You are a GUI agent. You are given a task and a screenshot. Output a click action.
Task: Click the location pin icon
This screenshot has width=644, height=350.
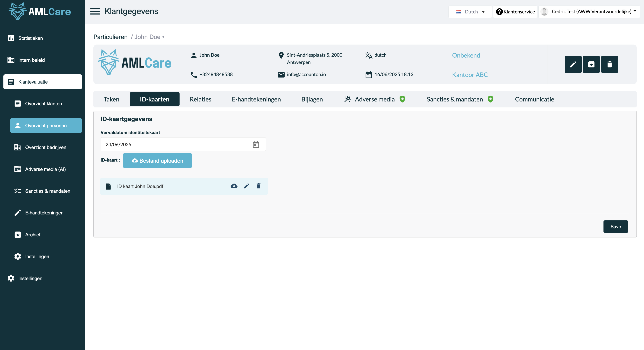(x=281, y=55)
